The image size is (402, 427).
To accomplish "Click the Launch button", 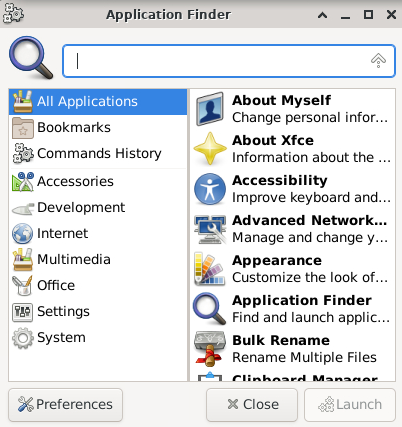I will coord(350,405).
